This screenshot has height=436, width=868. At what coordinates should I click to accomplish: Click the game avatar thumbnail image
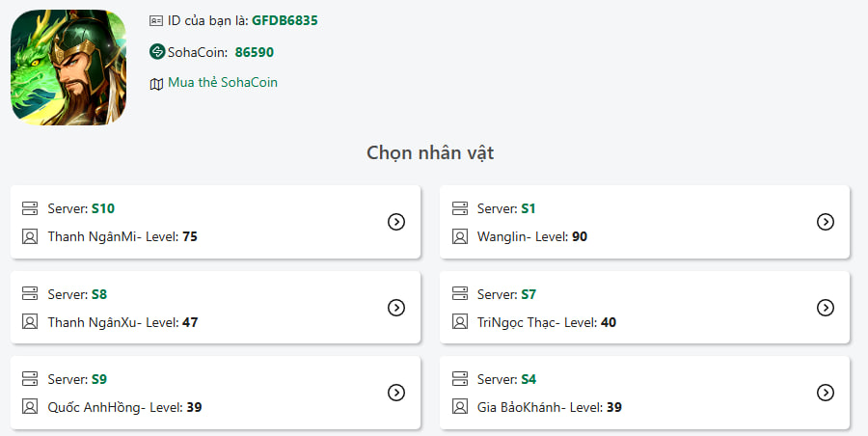[68, 68]
